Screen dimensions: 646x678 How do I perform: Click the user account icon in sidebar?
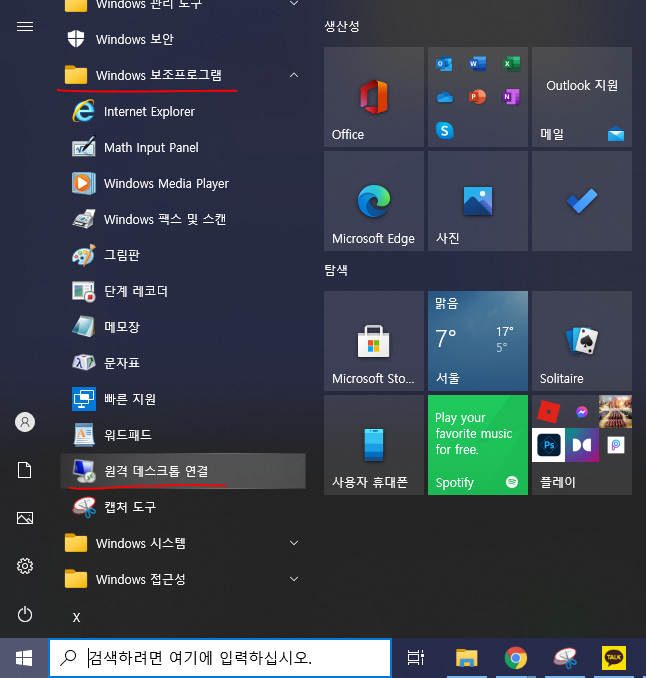pos(25,422)
